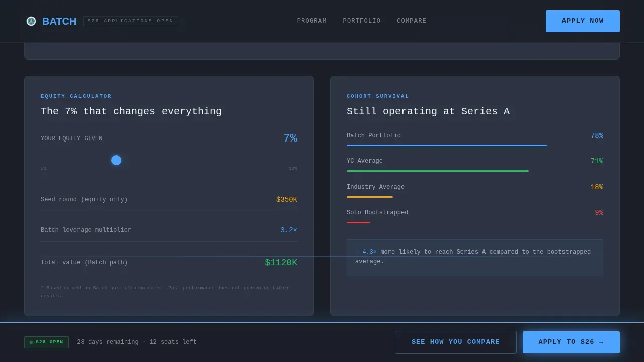Image resolution: width=644 pixels, height=362 pixels.
Task: Click the $1120K total value
Action: pos(281,263)
